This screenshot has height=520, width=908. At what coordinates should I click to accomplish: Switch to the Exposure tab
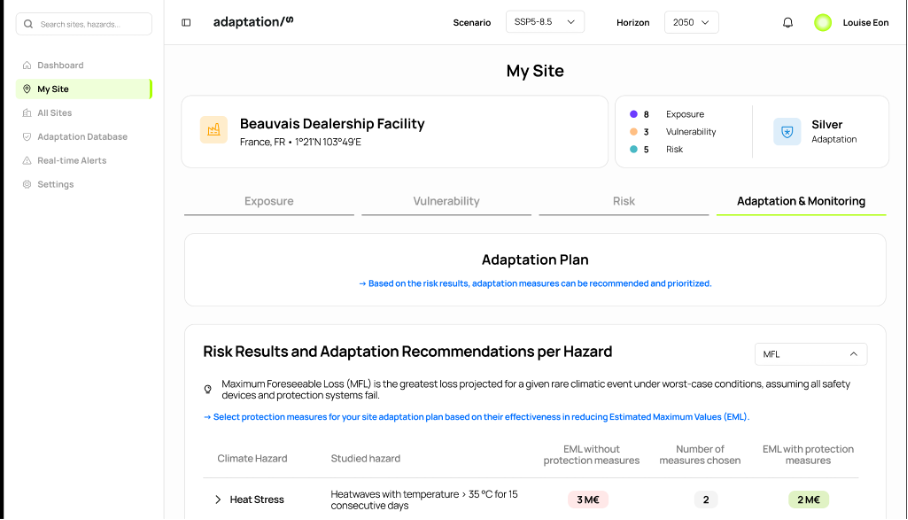[x=269, y=201]
